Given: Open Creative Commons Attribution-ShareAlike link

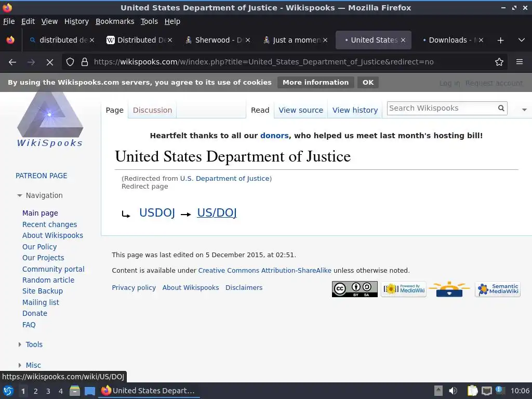Looking at the screenshot, I should click(x=264, y=270).
